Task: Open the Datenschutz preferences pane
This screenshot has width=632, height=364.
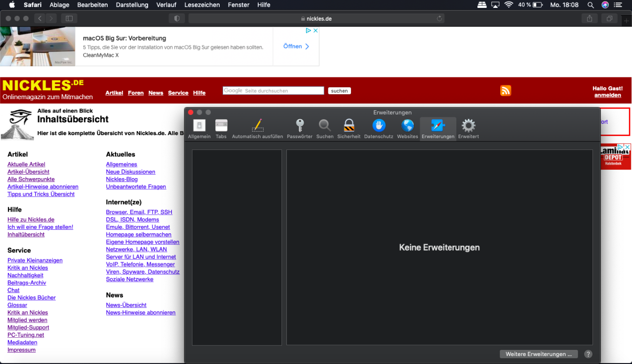Action: [x=379, y=129]
